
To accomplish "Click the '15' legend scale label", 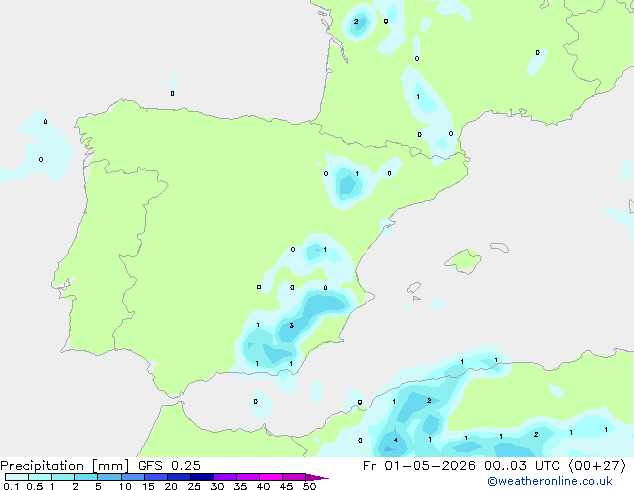I will [148, 486].
